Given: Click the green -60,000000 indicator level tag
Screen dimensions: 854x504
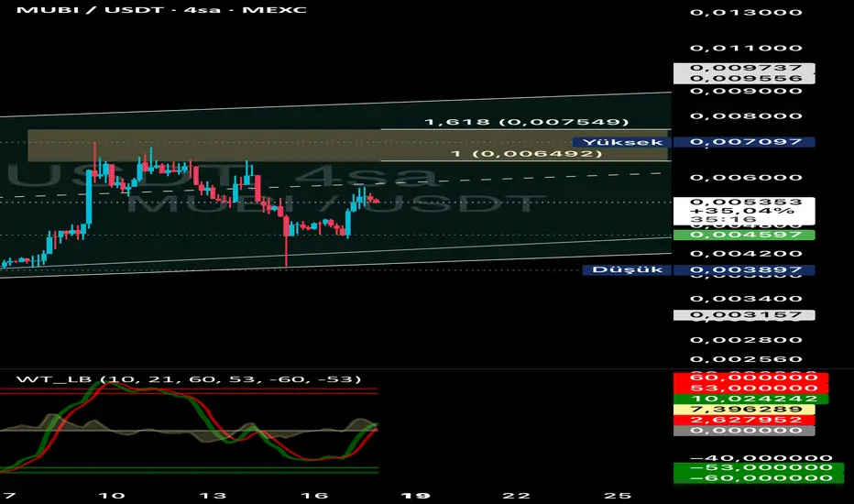Looking at the screenshot, I should coord(759,478).
